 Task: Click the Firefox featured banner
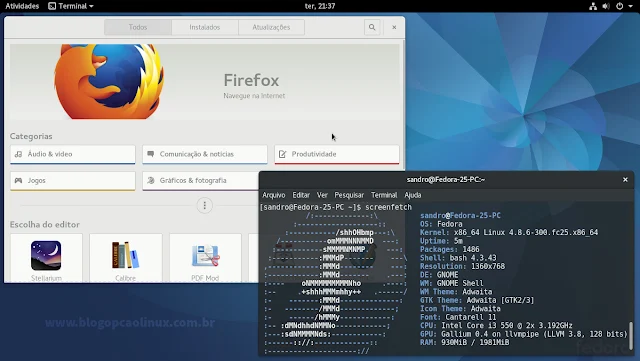tap(205, 82)
